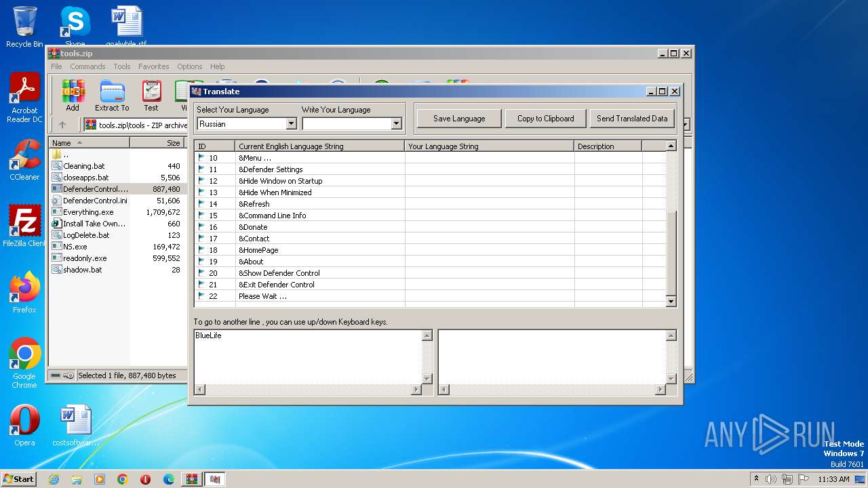Go up one folder in WinRAR
The width and height of the screenshot is (868, 488).
tap(62, 125)
